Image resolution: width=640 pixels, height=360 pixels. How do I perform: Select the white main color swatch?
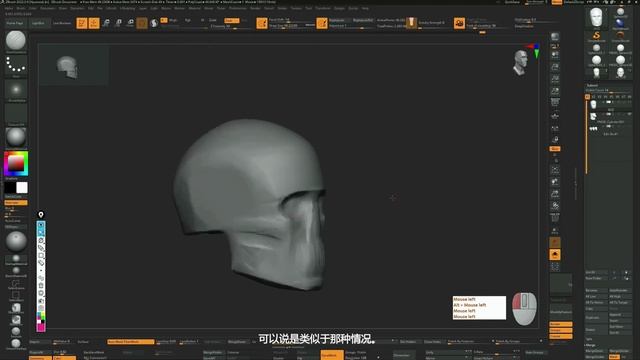tap(22, 188)
